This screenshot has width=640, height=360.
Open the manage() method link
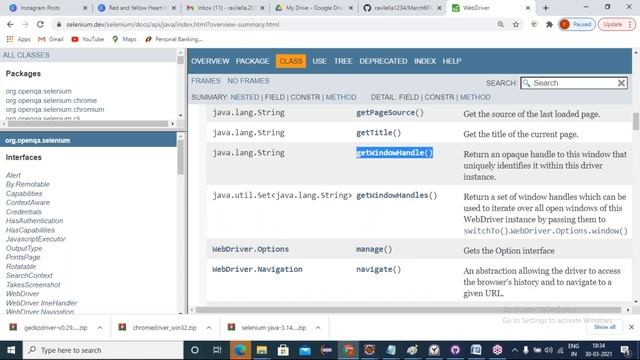(x=374, y=249)
